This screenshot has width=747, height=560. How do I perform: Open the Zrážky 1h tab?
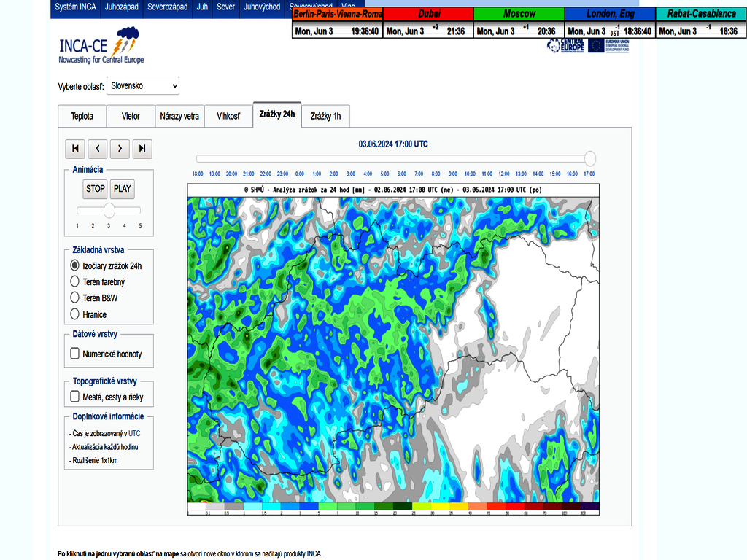325,116
